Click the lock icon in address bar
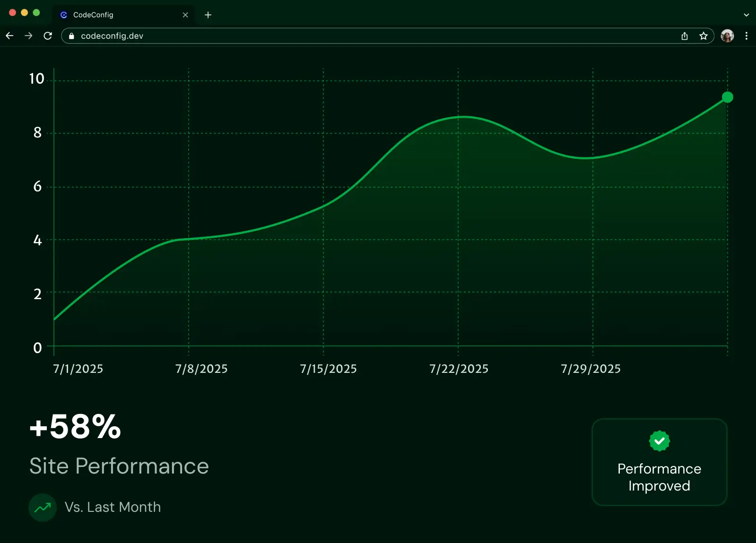Screen dimensions: 756x543 pyautogui.click(x=71, y=36)
